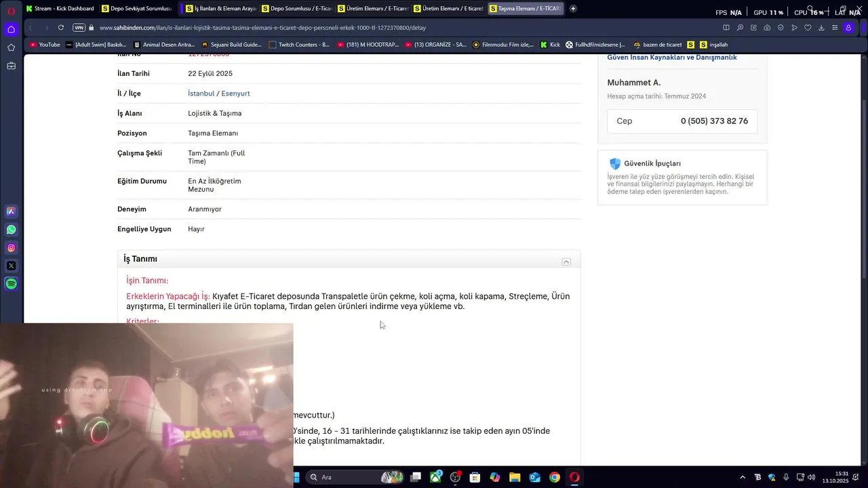Image resolution: width=868 pixels, height=488 pixels.
Task: Open Güven İnsan Kaynakları ve Danışmanlık link
Action: coord(672,58)
